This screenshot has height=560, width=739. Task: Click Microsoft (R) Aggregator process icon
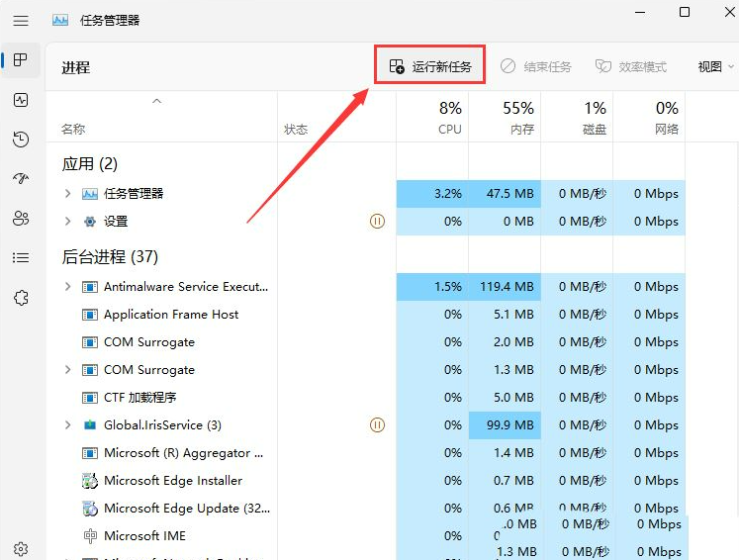(x=90, y=453)
